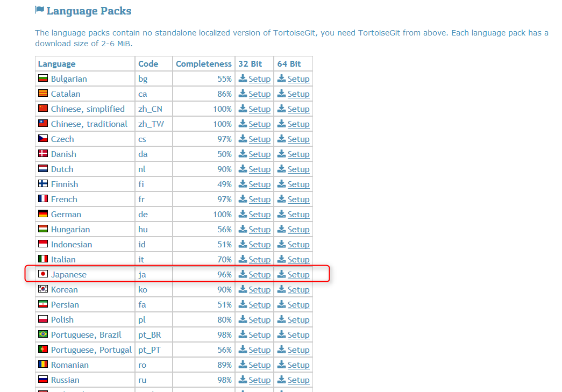This screenshot has height=392, width=562.
Task: Click the flag icon beside Language Packs heading
Action: pyautogui.click(x=39, y=10)
